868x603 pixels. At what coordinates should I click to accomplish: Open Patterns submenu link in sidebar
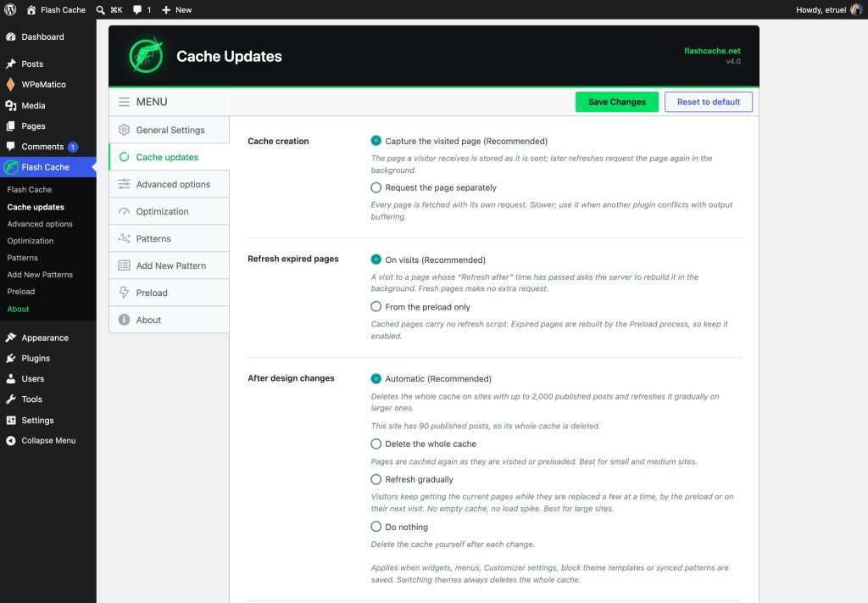click(22, 258)
